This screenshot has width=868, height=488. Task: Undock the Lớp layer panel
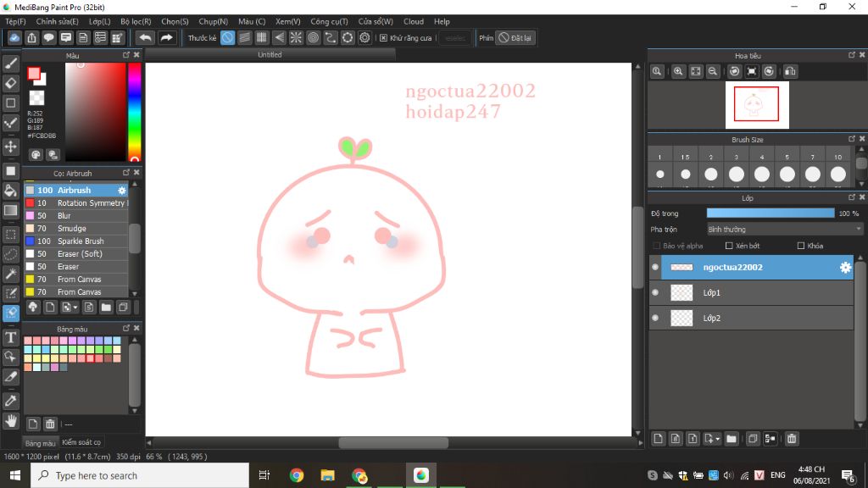(x=852, y=197)
